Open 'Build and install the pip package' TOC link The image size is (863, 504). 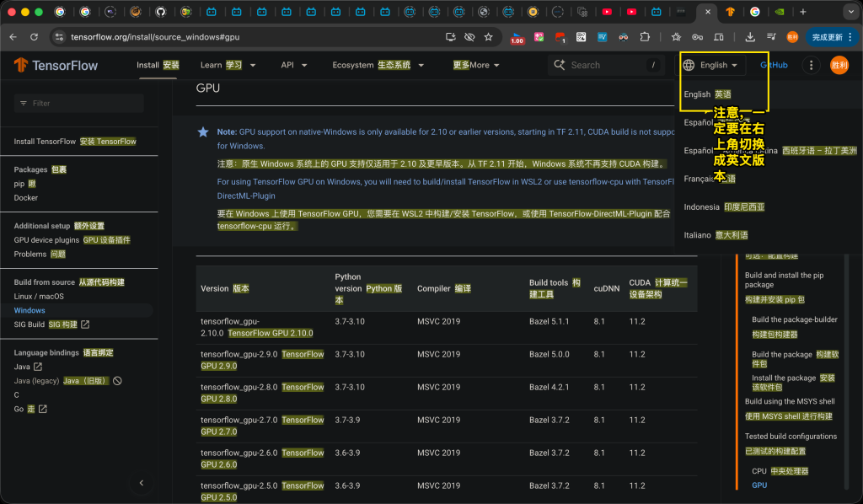(785, 280)
